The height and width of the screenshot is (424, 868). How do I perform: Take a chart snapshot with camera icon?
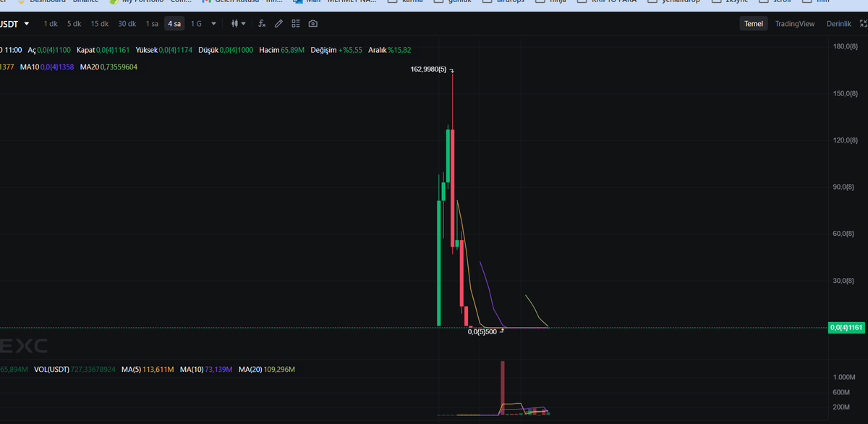point(312,24)
